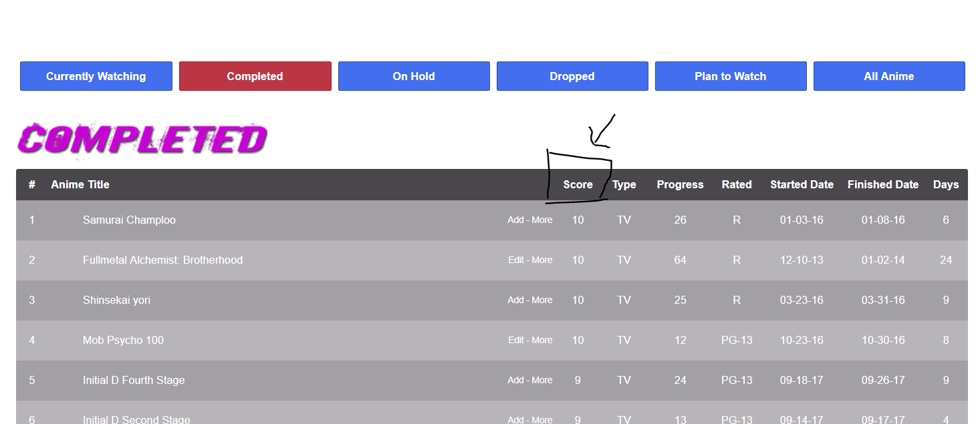Open the Initial D Fourth Stage title link
Viewport: 980px width, 424px height.
tap(134, 380)
